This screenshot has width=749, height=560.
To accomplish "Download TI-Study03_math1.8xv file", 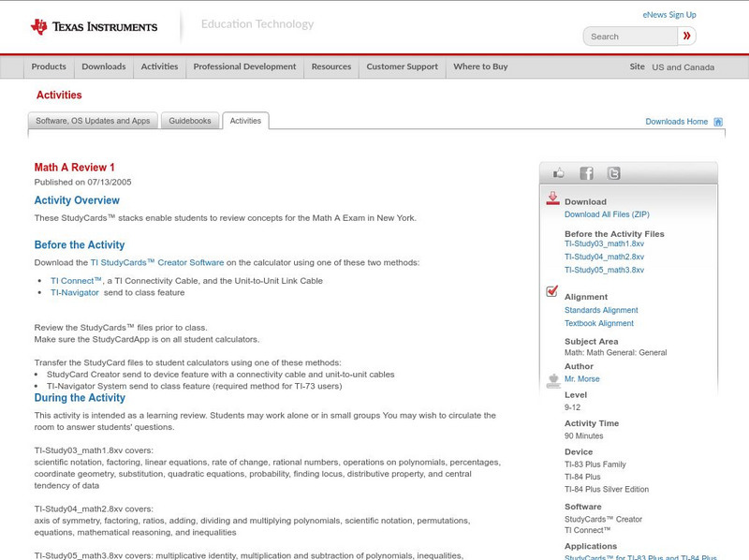I will coord(604,243).
